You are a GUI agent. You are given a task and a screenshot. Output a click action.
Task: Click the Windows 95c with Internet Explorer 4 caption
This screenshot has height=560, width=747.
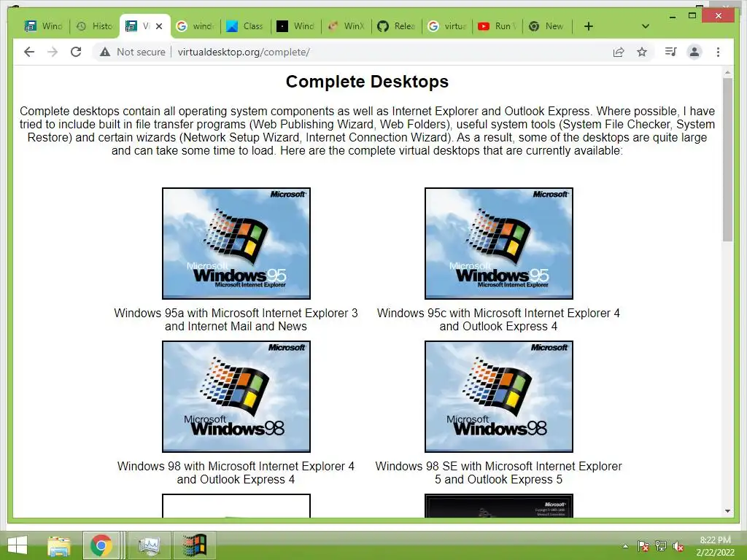pos(498,319)
